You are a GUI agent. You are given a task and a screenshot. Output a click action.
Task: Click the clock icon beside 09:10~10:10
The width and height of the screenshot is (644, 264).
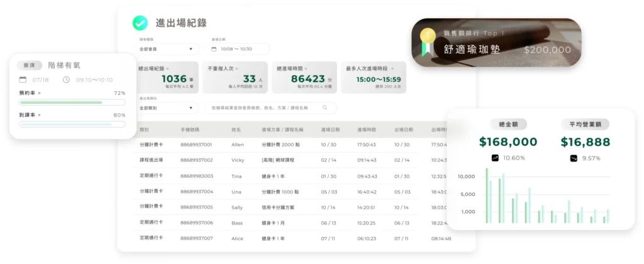(66, 80)
